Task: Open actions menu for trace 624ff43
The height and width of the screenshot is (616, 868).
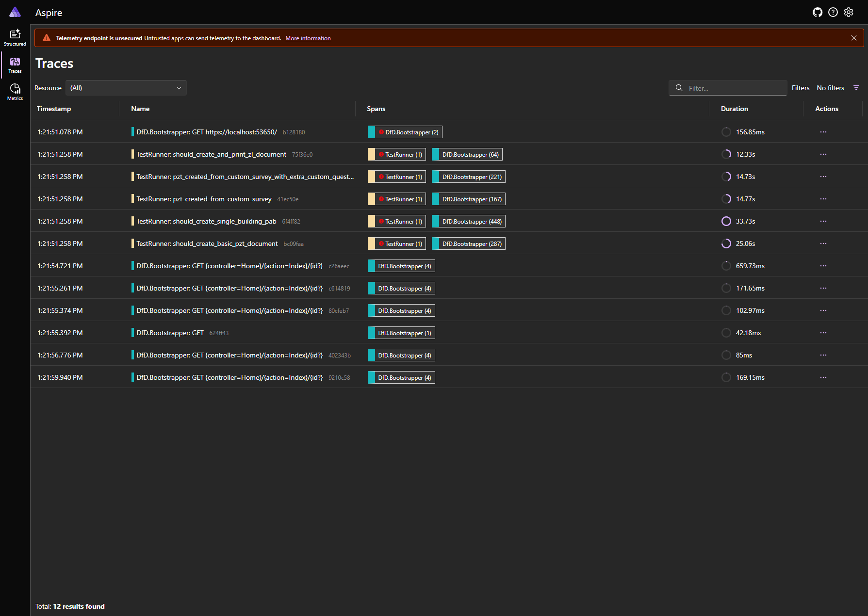Action: click(823, 333)
